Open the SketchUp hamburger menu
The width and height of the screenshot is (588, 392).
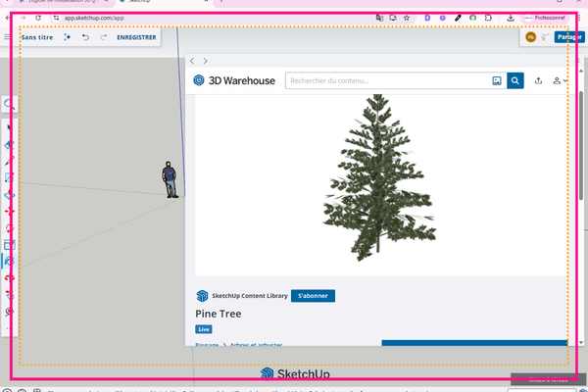pyautogui.click(x=7, y=37)
